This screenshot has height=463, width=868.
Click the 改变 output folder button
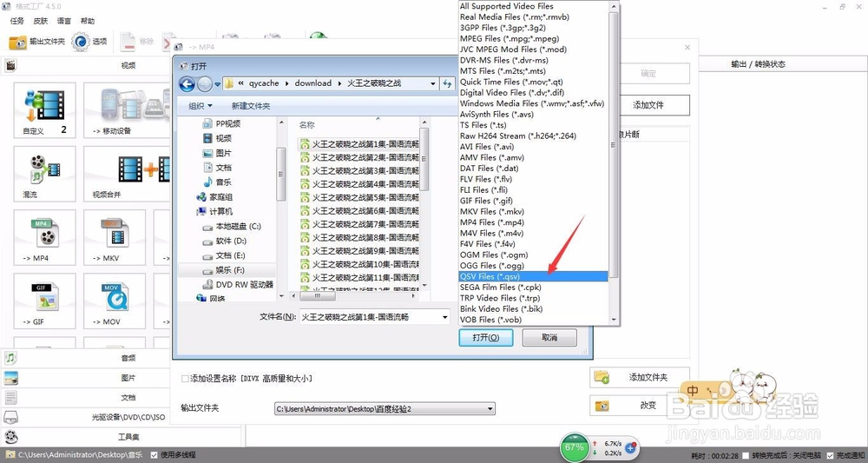pyautogui.click(x=640, y=406)
